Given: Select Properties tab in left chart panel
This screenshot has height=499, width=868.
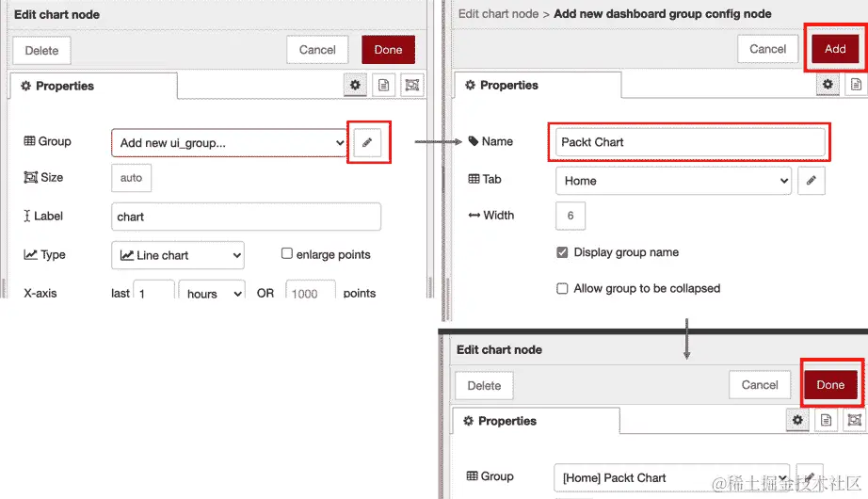Looking at the screenshot, I should (93, 86).
